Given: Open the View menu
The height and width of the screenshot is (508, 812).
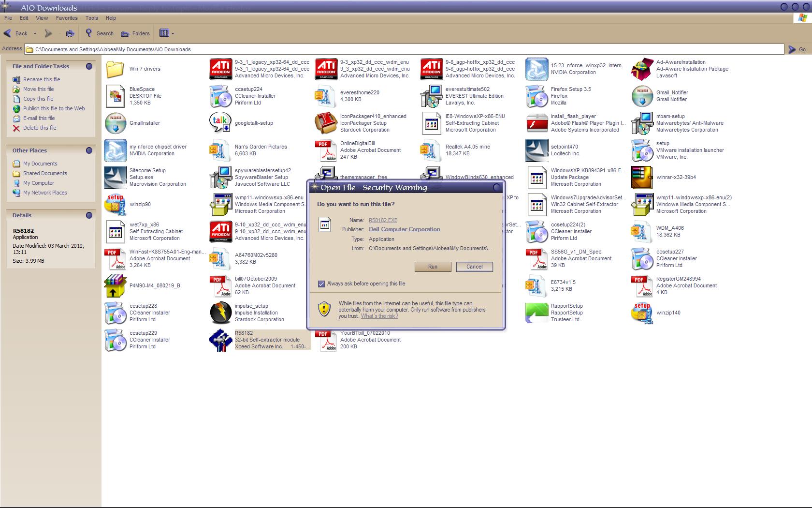Looking at the screenshot, I should coord(42,18).
